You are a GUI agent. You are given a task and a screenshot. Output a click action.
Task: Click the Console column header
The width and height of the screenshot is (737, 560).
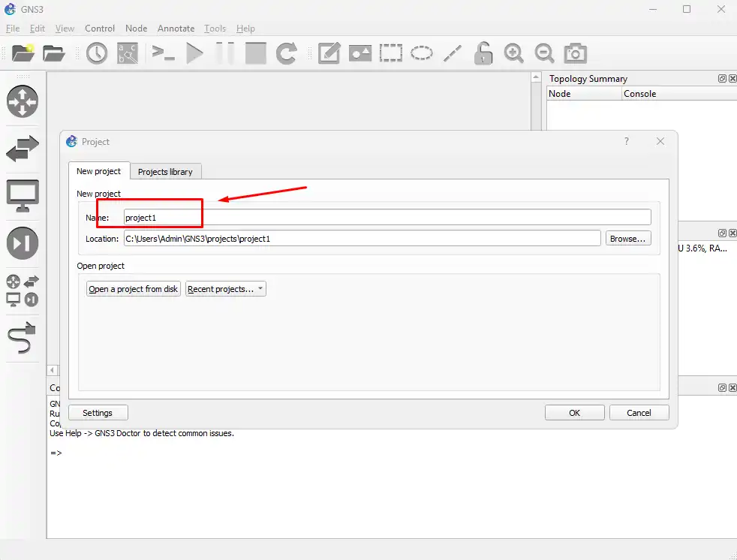click(x=680, y=94)
